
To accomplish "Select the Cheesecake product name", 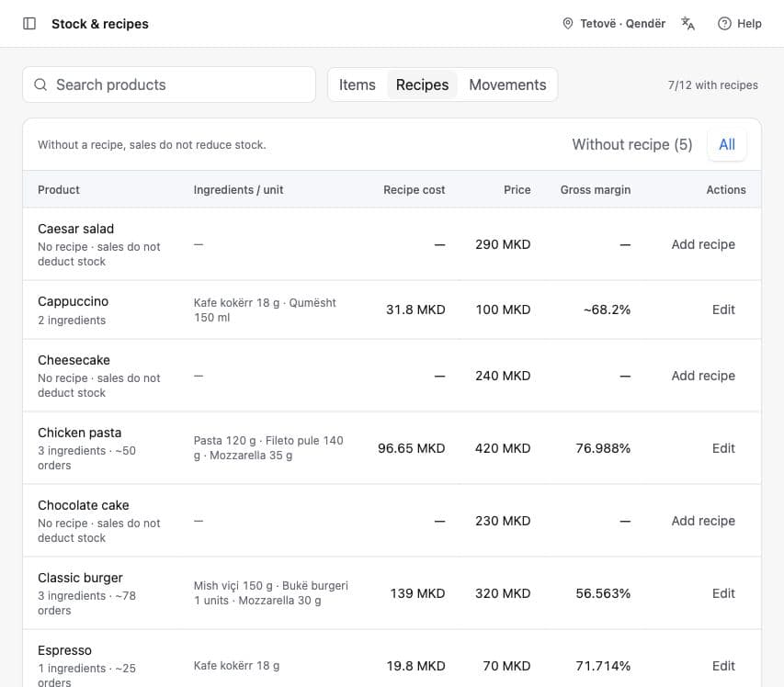I will pyautogui.click(x=74, y=360).
